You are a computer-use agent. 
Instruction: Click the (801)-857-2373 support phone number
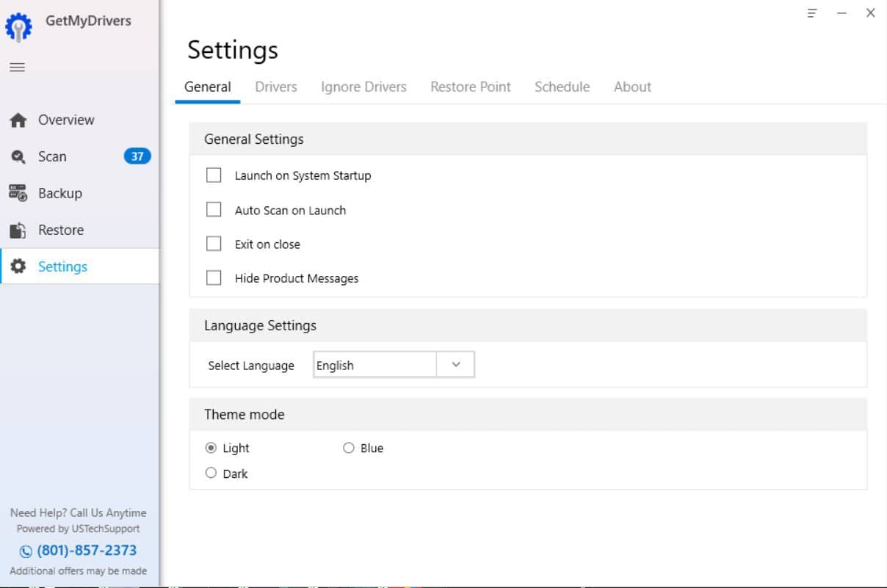[87, 551]
